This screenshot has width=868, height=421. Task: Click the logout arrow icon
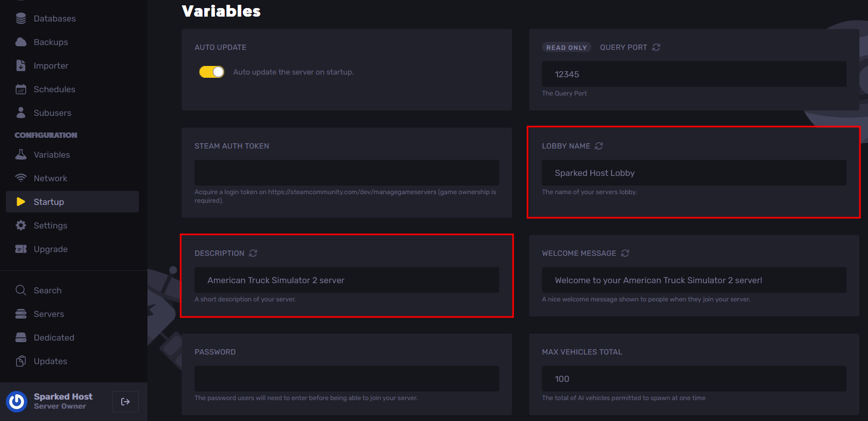125,402
